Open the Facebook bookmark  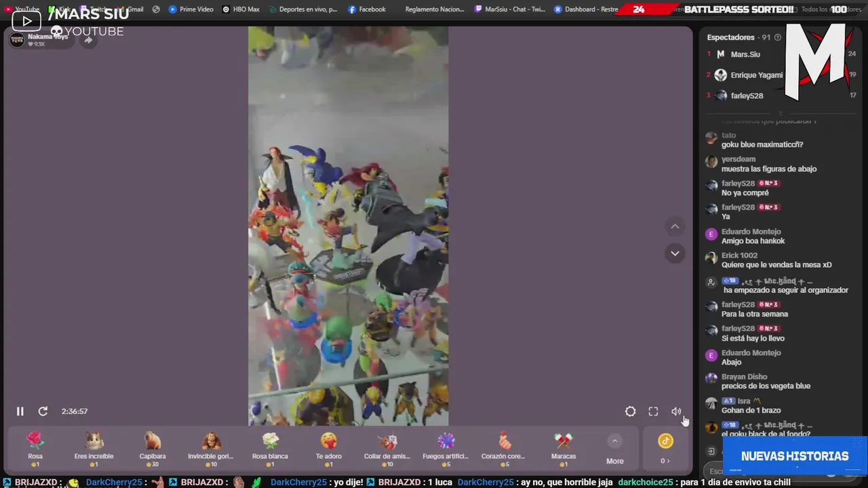367,9
